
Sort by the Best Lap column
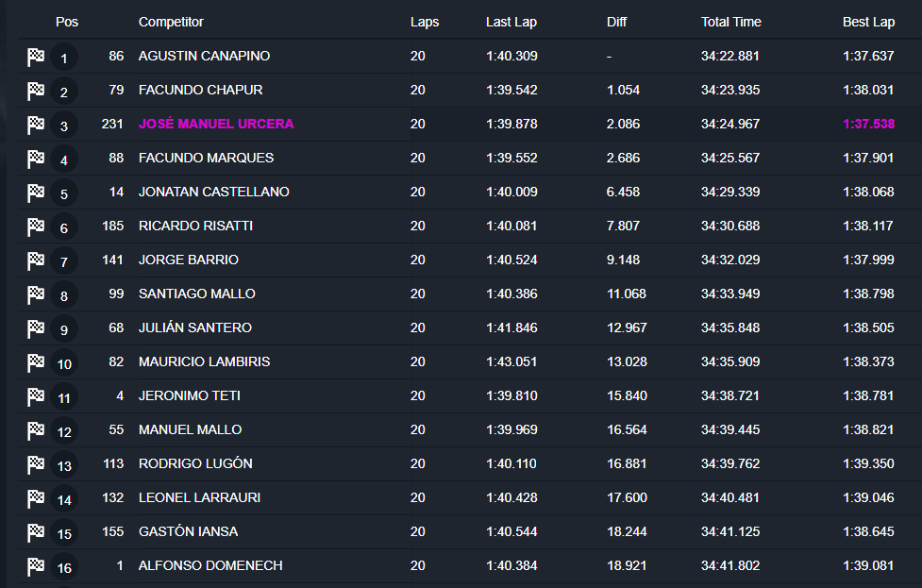pyautogui.click(x=868, y=22)
